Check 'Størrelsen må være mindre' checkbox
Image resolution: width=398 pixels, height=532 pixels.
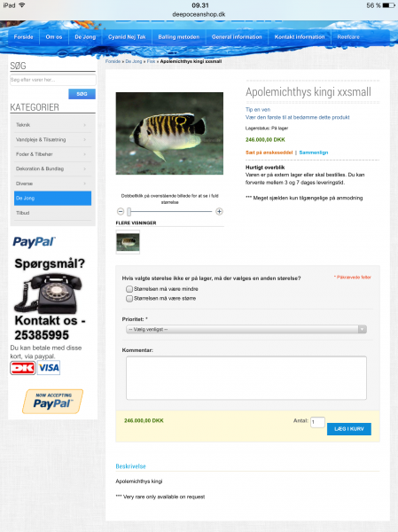129,289
